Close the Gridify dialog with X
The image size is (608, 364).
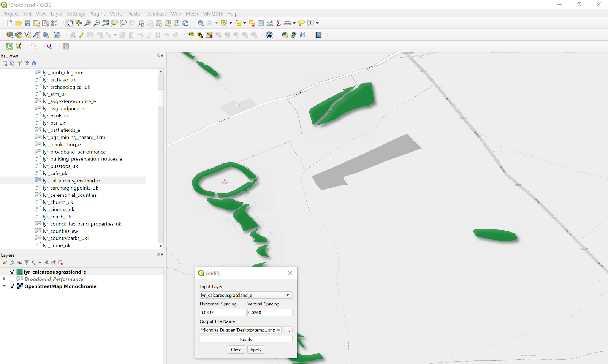pos(290,273)
